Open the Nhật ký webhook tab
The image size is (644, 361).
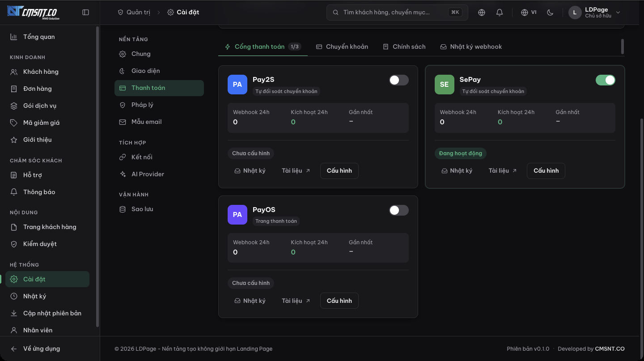coord(471,47)
